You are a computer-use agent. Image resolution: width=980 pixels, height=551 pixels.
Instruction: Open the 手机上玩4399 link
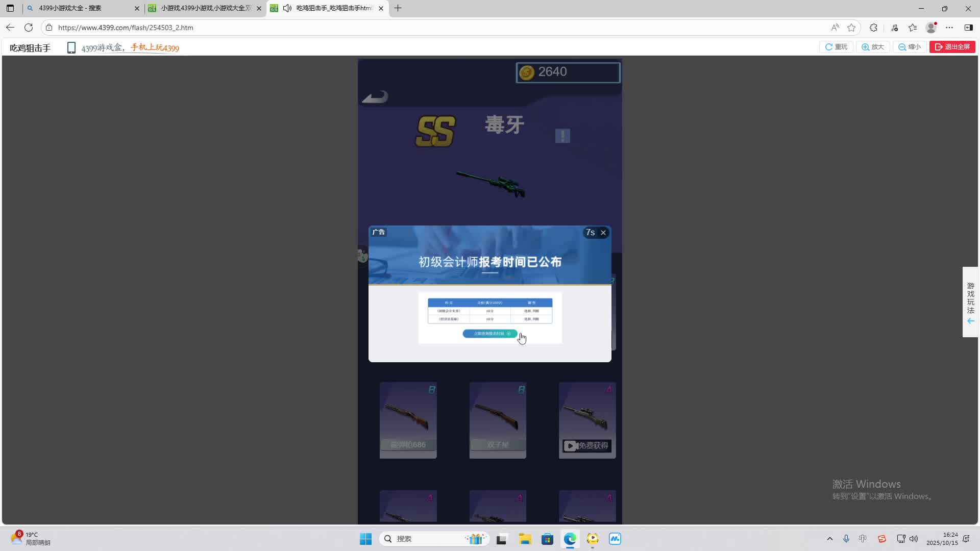[x=155, y=48]
